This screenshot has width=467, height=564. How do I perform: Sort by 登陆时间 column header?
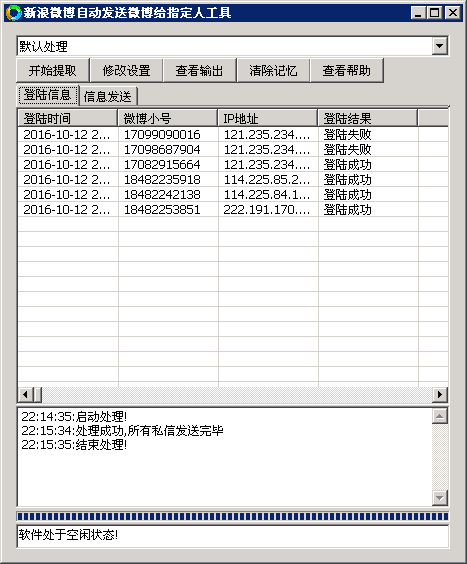point(68,118)
